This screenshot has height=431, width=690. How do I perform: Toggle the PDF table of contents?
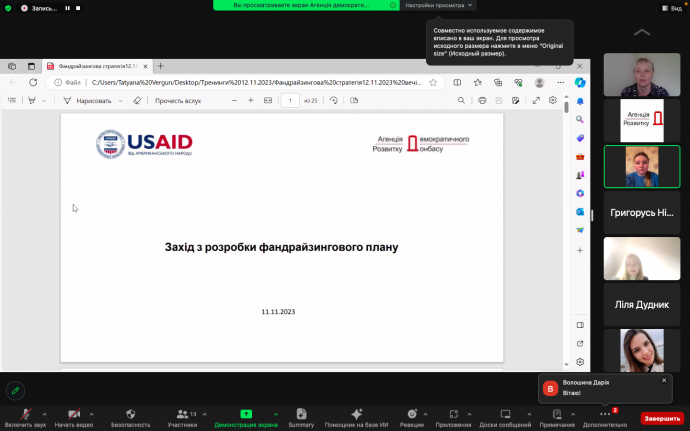point(12,100)
